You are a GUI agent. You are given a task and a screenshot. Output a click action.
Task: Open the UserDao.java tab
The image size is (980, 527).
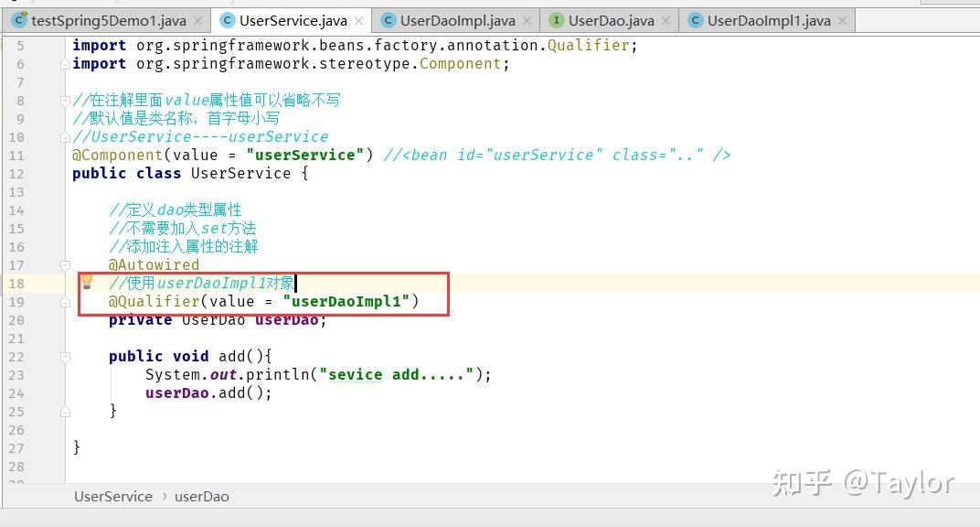point(610,21)
